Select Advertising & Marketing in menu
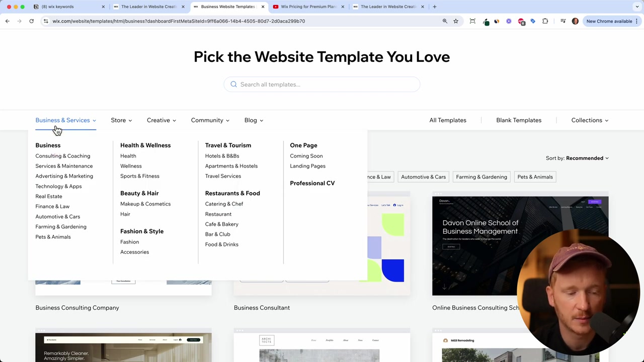 (x=64, y=176)
